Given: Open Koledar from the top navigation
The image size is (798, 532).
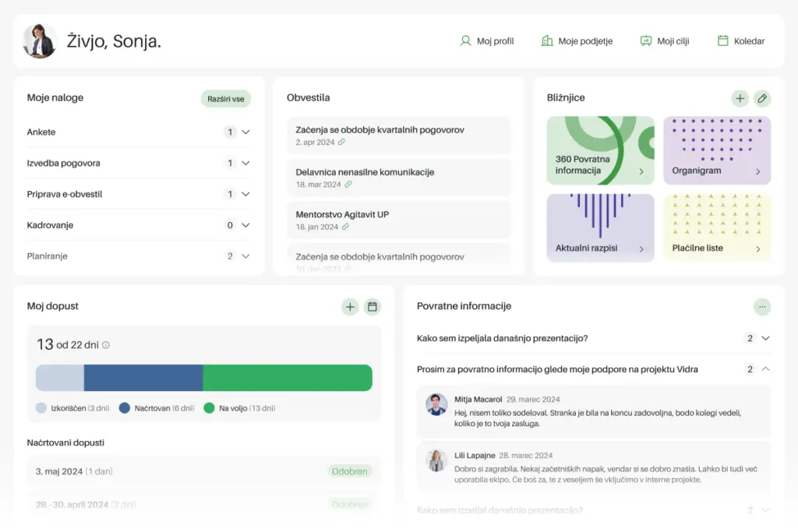Looking at the screenshot, I should coord(740,41).
